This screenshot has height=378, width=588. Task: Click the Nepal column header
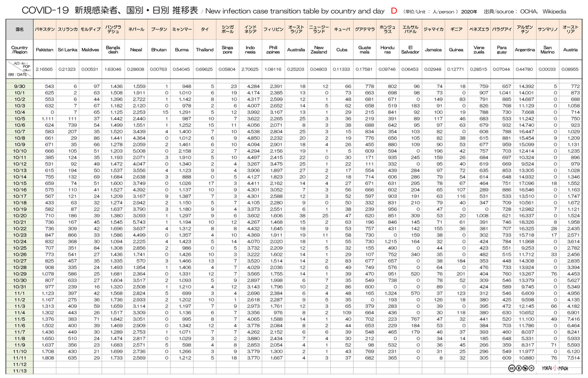coord(135,50)
